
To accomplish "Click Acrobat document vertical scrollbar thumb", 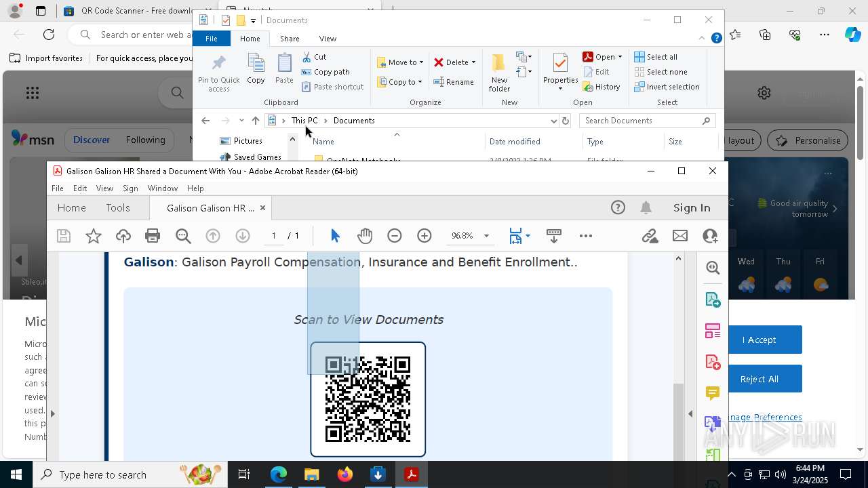I will click(x=678, y=422).
